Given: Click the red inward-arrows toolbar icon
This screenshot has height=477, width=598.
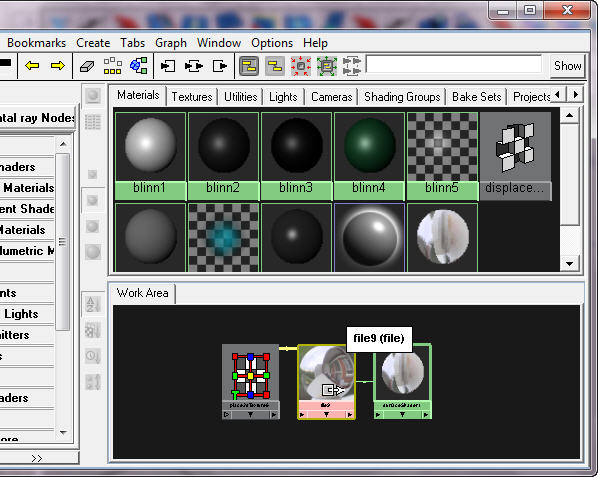Looking at the screenshot, I should tap(301, 66).
